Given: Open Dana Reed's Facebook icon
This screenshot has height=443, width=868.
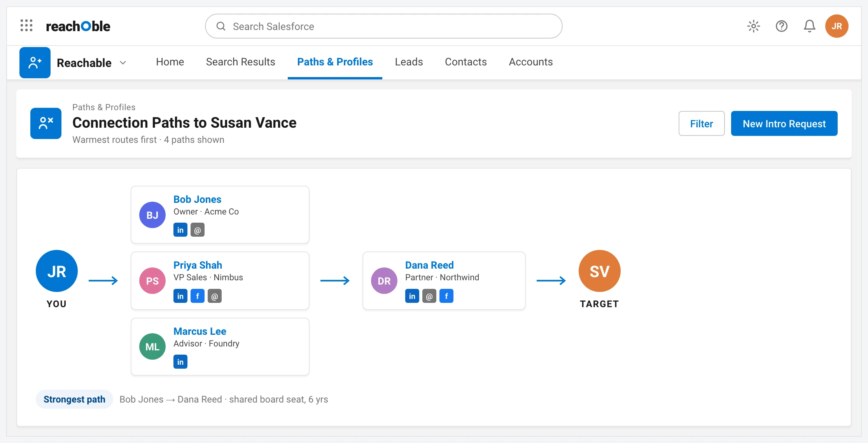Looking at the screenshot, I should coord(446,296).
